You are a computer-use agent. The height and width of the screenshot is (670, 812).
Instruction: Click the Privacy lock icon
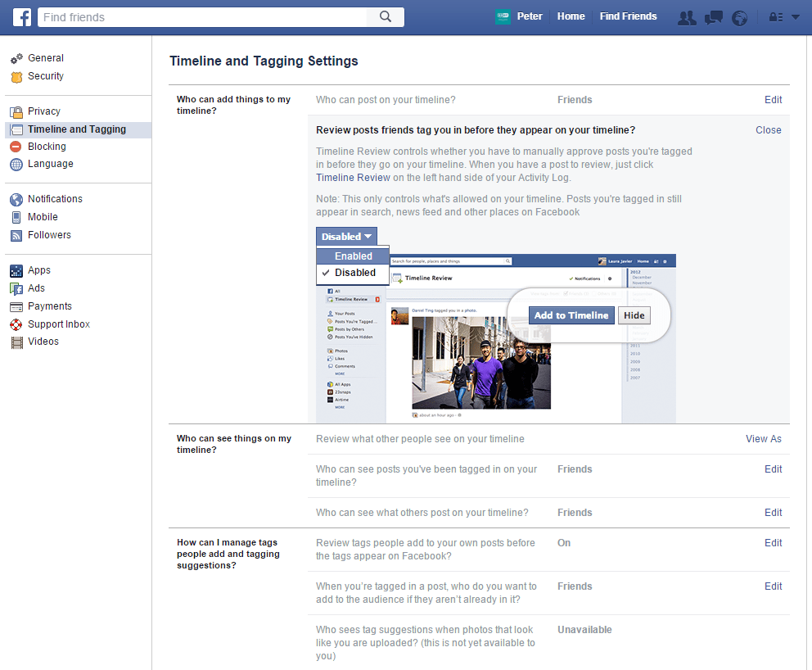pyautogui.click(x=16, y=112)
